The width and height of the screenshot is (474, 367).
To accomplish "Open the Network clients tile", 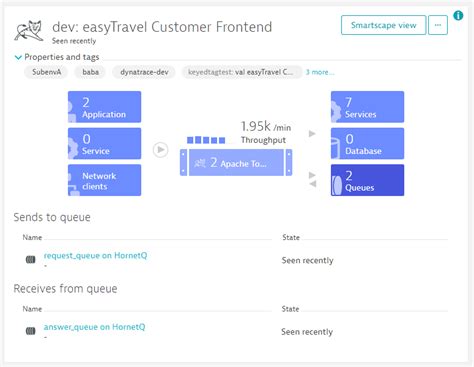I will [x=104, y=180].
